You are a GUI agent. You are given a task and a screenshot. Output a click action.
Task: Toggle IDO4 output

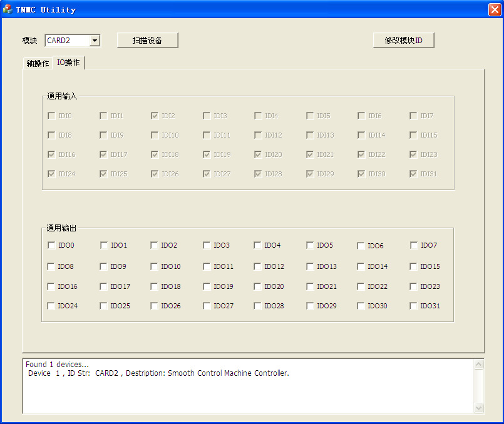pos(257,245)
